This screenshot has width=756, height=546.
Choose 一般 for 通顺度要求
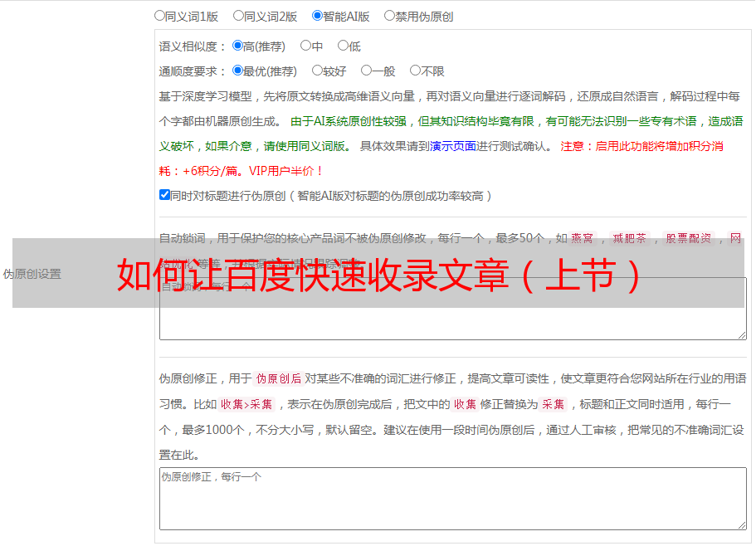point(367,71)
